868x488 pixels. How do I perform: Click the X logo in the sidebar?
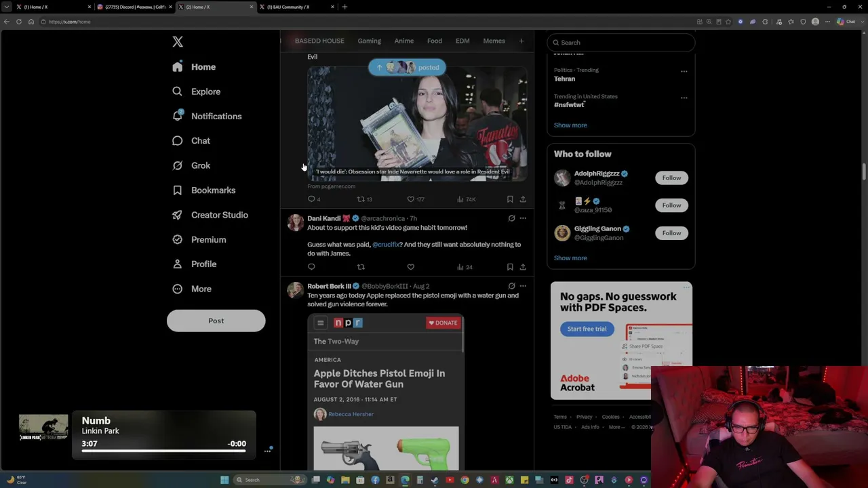178,42
